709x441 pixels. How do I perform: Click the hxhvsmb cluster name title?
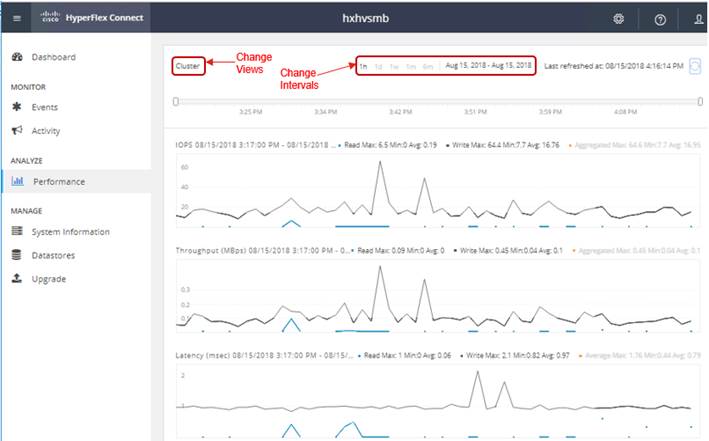(x=365, y=19)
